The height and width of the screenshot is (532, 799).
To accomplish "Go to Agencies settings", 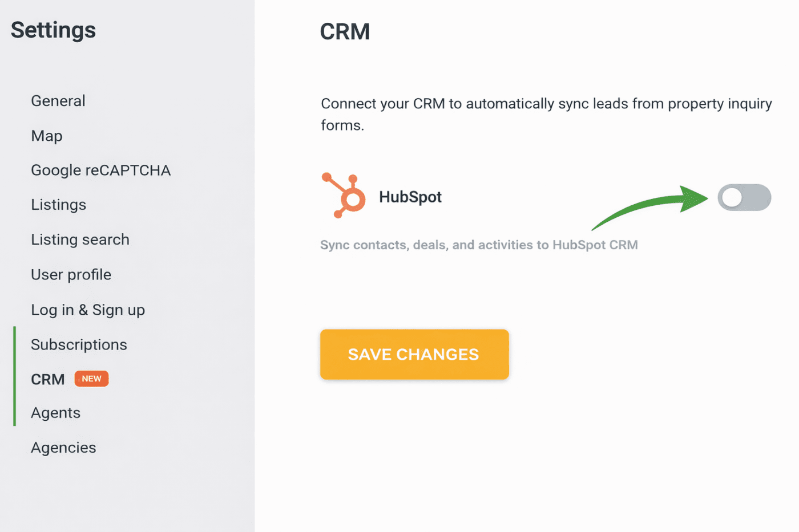I will click(x=63, y=448).
